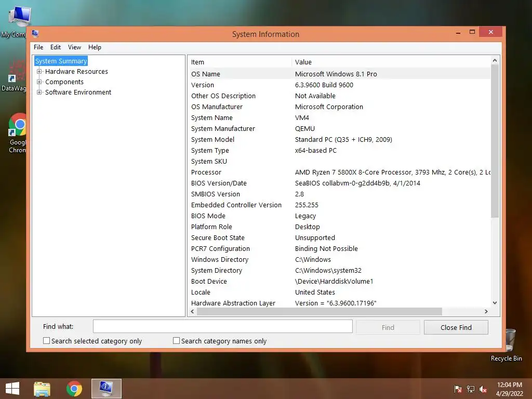Select the OS Manufacturer row
The image size is (532, 399).
(339, 107)
